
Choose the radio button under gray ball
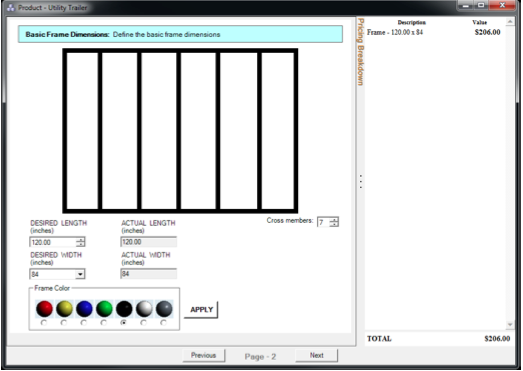pos(163,323)
